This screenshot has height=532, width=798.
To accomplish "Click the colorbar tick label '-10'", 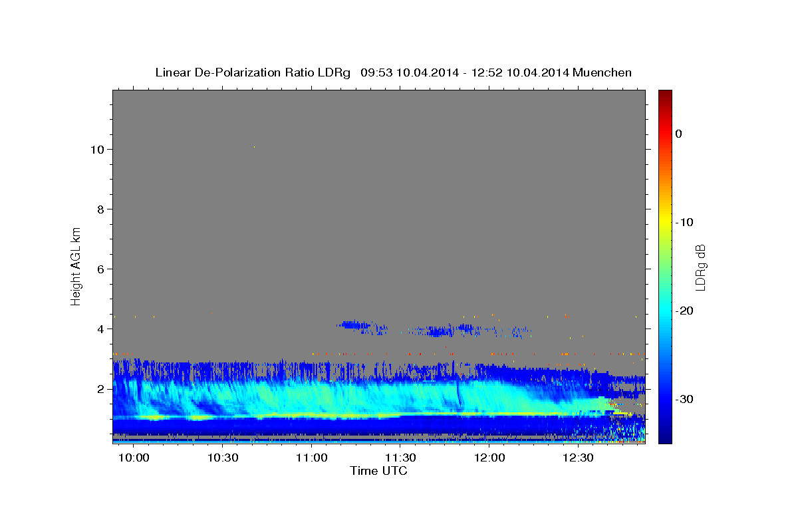I will pyautogui.click(x=685, y=222).
